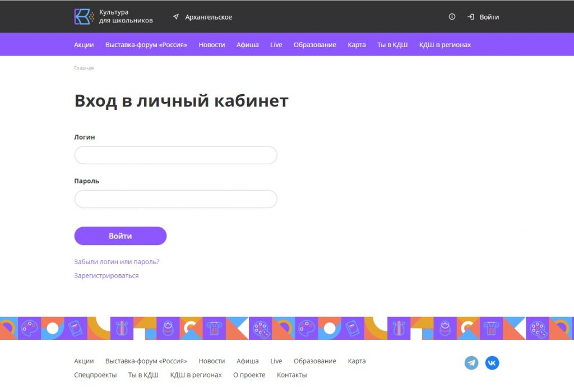This screenshot has width=574, height=392.
Task: Open Контакты link in footer
Action: point(291,375)
